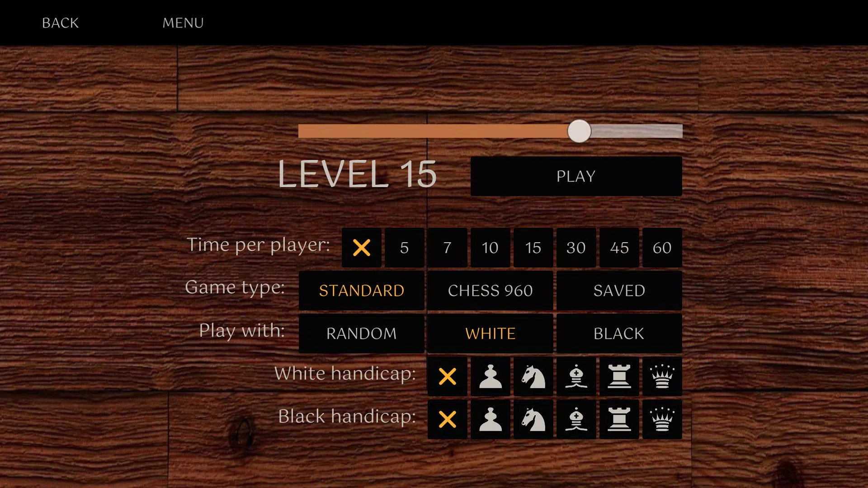
Task: Select the queen white handicap icon
Action: click(x=662, y=376)
